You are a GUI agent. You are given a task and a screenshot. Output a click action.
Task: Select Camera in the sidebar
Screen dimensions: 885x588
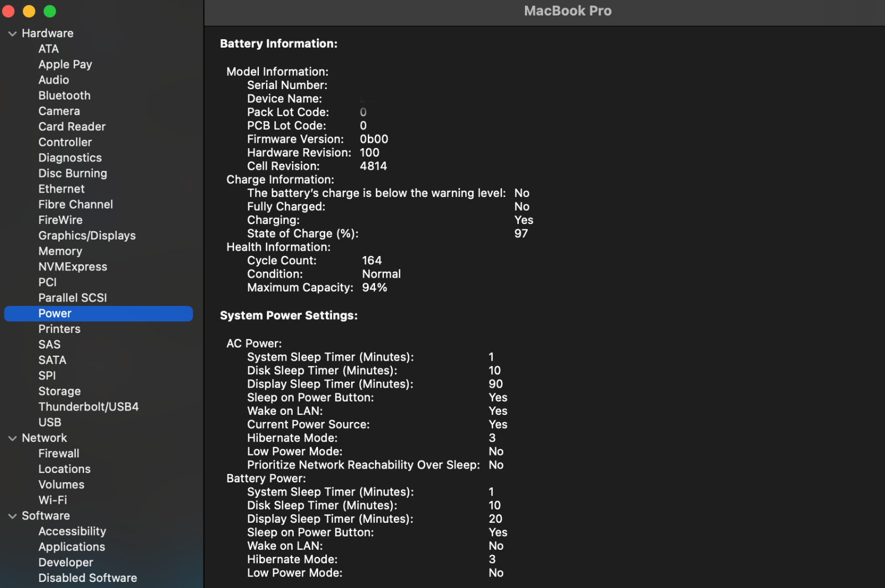pos(59,111)
